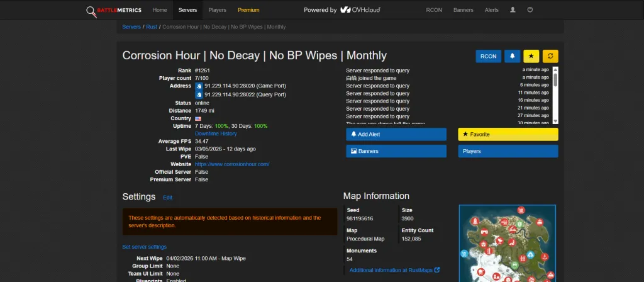Open the Premium menu item

tap(248, 10)
